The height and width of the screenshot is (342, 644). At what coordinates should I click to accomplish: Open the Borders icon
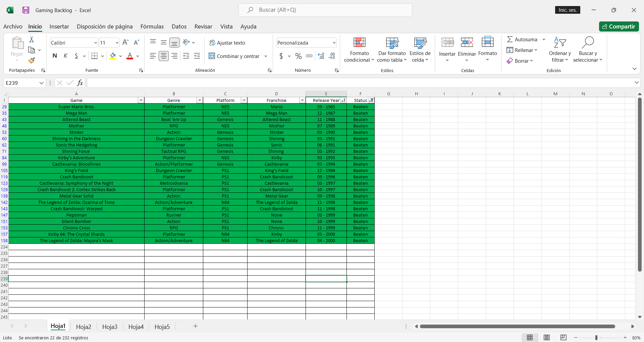[x=95, y=56]
